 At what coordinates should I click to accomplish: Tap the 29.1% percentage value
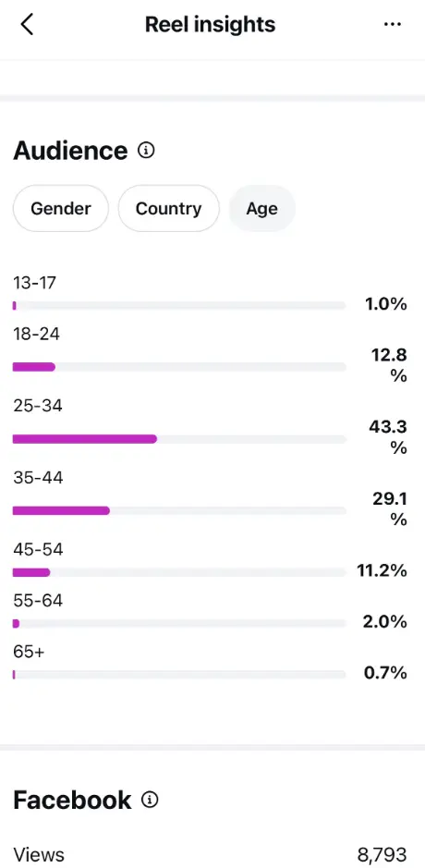coord(390,508)
